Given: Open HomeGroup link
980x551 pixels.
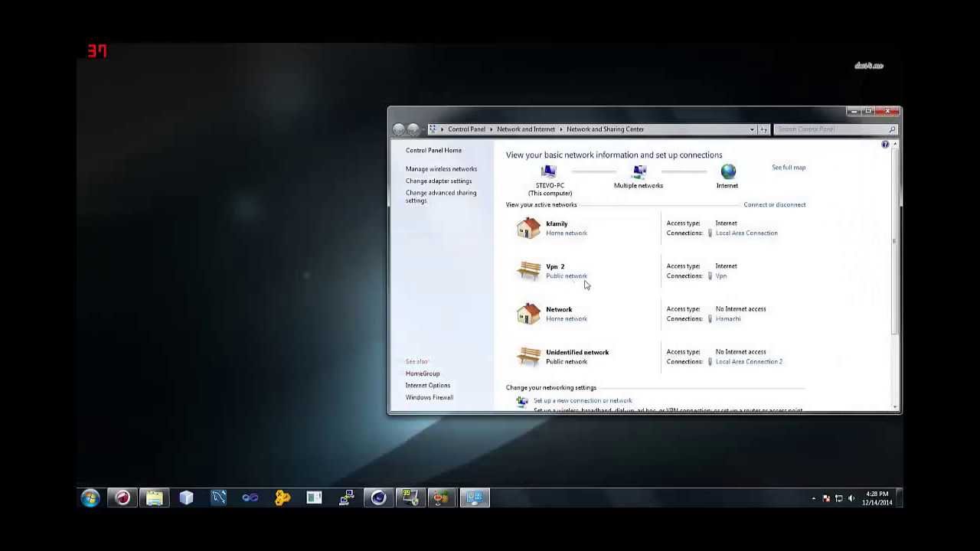Looking at the screenshot, I should (x=423, y=374).
